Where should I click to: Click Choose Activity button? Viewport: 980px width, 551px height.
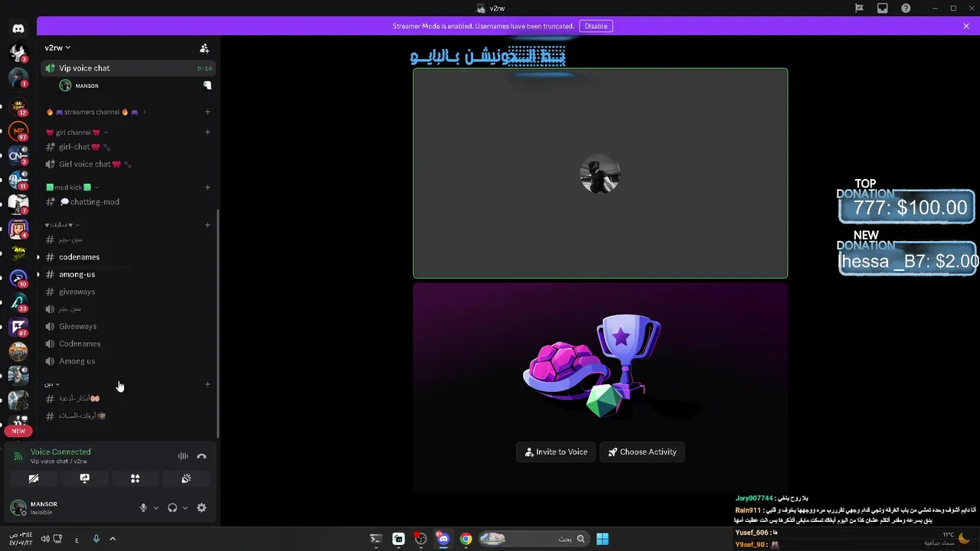tap(642, 452)
